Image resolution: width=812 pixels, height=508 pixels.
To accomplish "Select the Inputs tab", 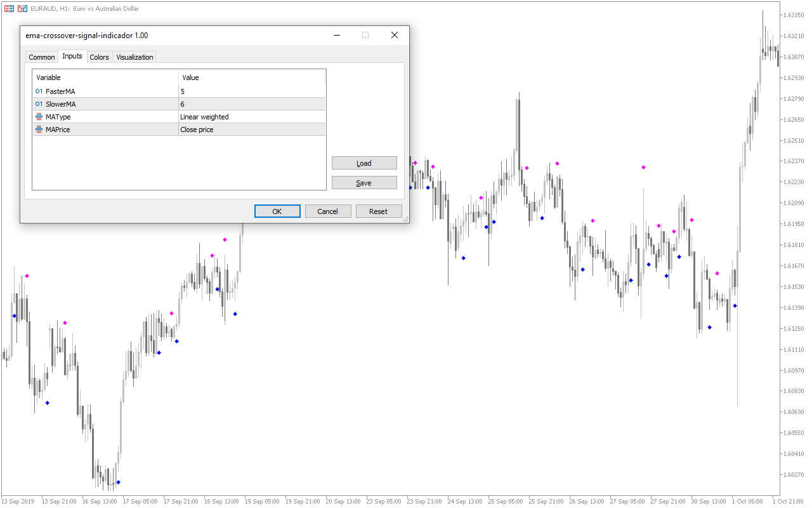I will tap(72, 56).
